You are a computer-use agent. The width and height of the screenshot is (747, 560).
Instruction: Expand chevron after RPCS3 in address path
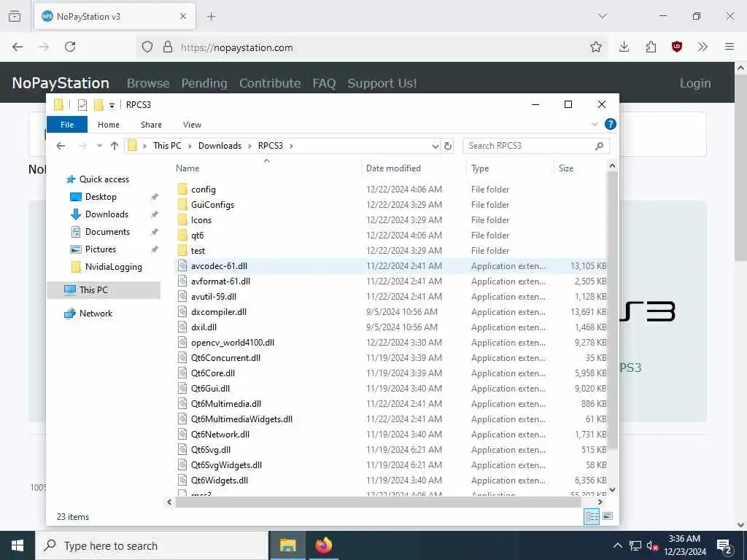tap(291, 146)
